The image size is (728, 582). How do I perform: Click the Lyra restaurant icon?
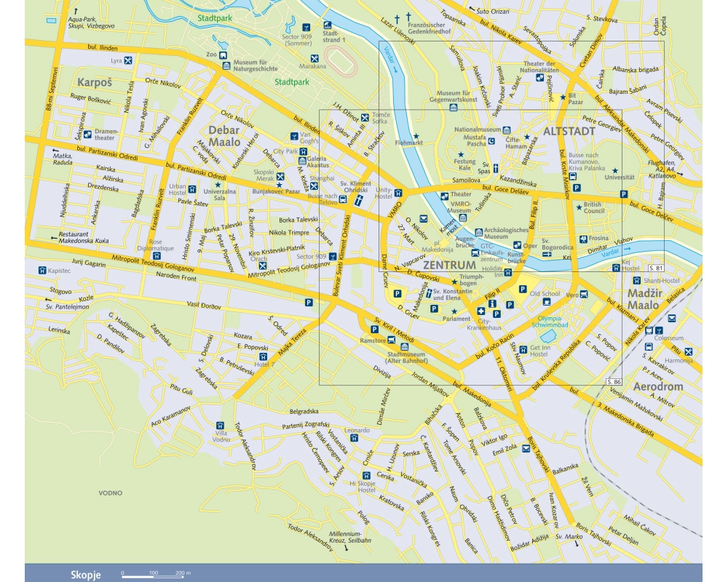click(x=128, y=60)
